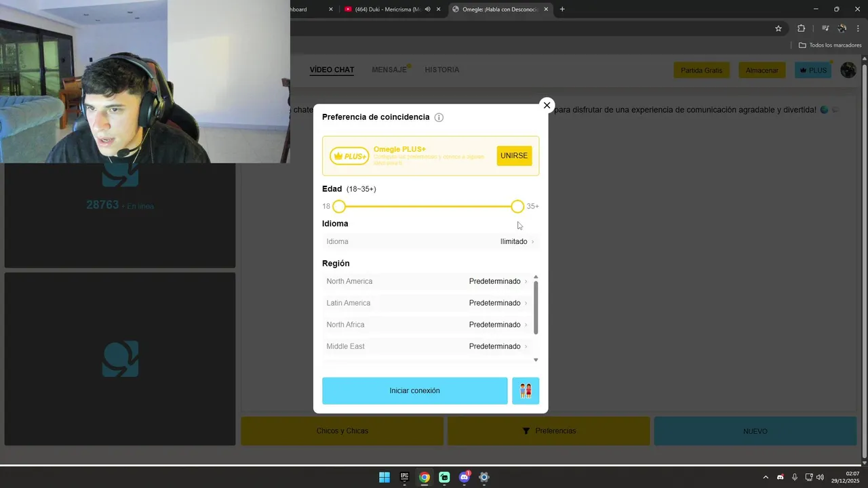Viewport: 868px width, 488px height.
Task: Click the closed YouTube-left tab's close X
Action: coord(331,9)
